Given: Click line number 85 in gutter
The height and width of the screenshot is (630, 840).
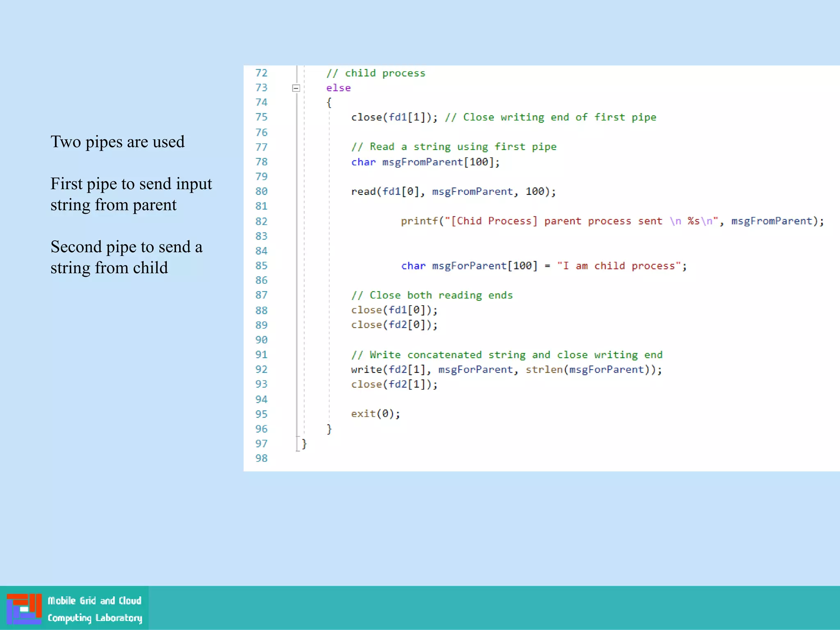Looking at the screenshot, I should pyautogui.click(x=261, y=266).
